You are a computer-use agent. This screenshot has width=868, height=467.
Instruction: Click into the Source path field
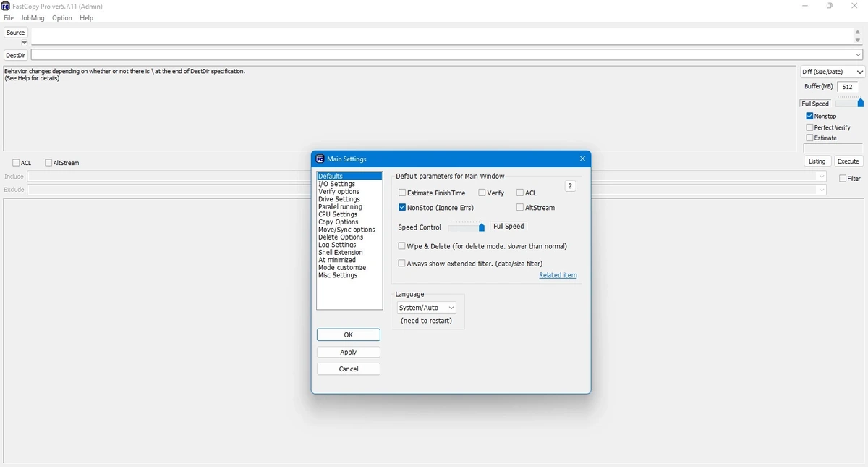(441, 36)
